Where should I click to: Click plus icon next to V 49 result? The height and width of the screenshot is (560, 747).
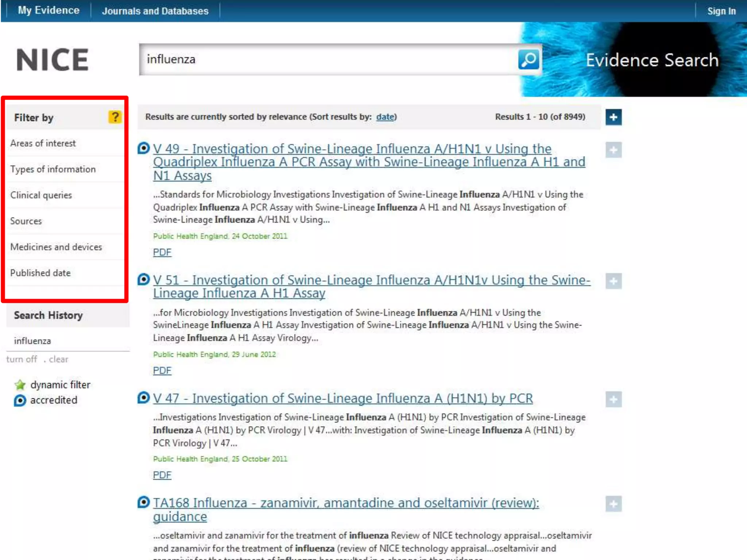pyautogui.click(x=614, y=150)
